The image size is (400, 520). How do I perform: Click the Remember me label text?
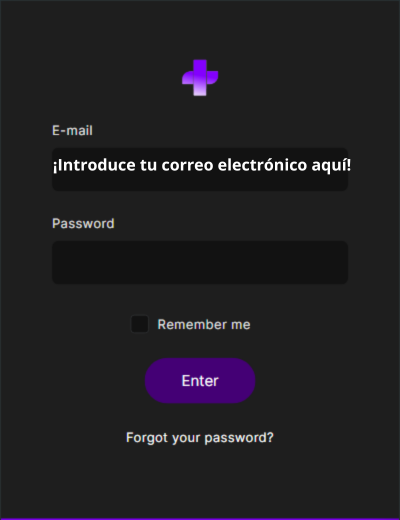click(204, 324)
